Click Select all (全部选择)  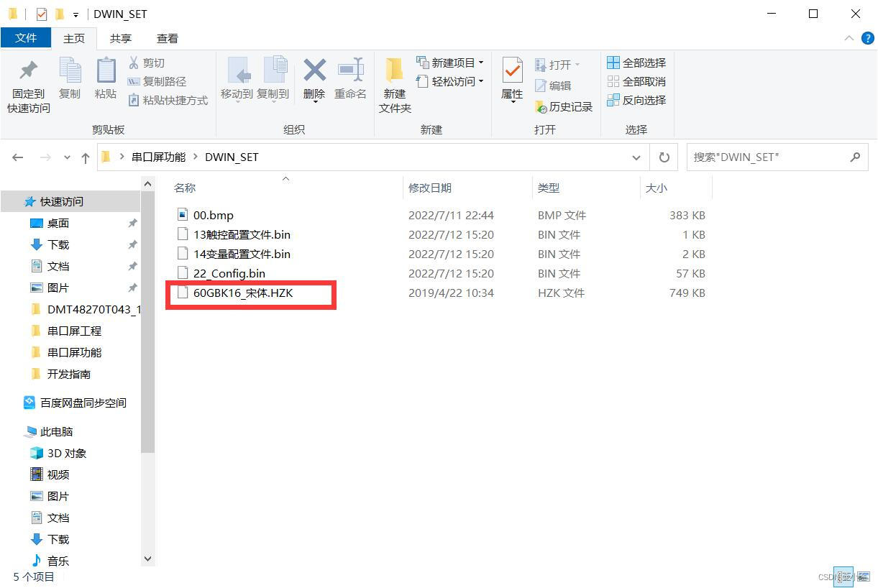tap(636, 63)
